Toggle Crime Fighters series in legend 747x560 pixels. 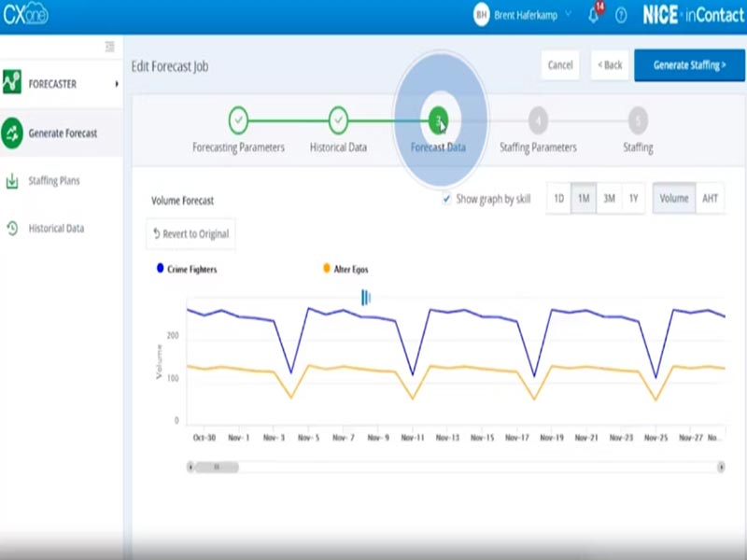pyautogui.click(x=161, y=269)
